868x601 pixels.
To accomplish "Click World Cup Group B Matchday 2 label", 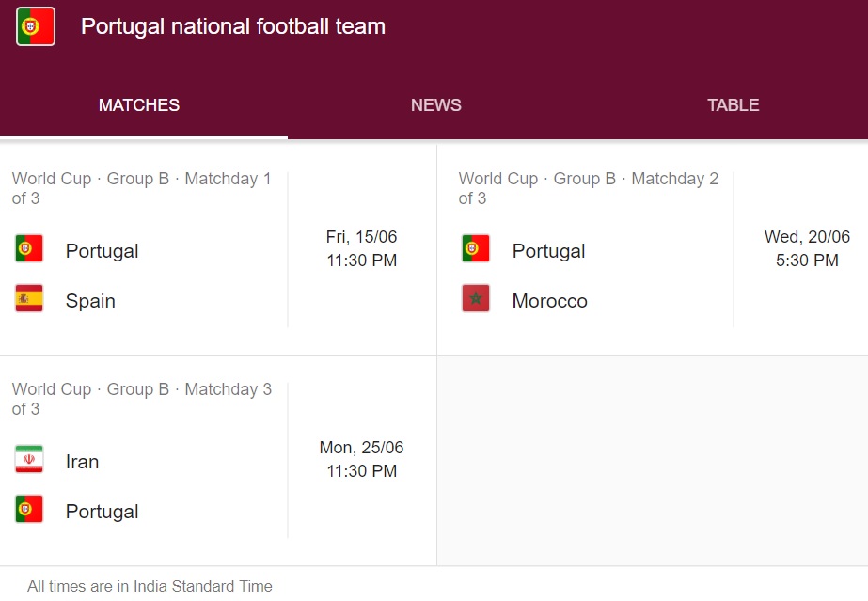I will tap(589, 188).
